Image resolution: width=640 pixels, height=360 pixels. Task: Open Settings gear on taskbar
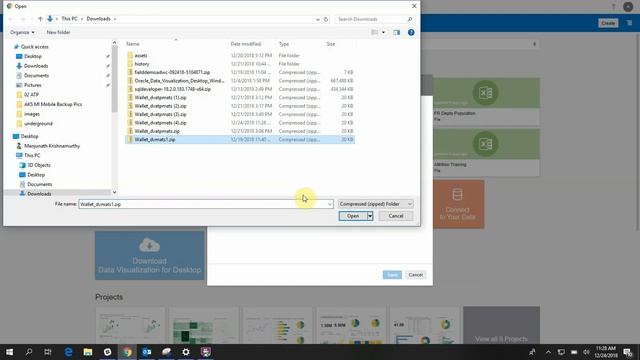[x=186, y=352]
